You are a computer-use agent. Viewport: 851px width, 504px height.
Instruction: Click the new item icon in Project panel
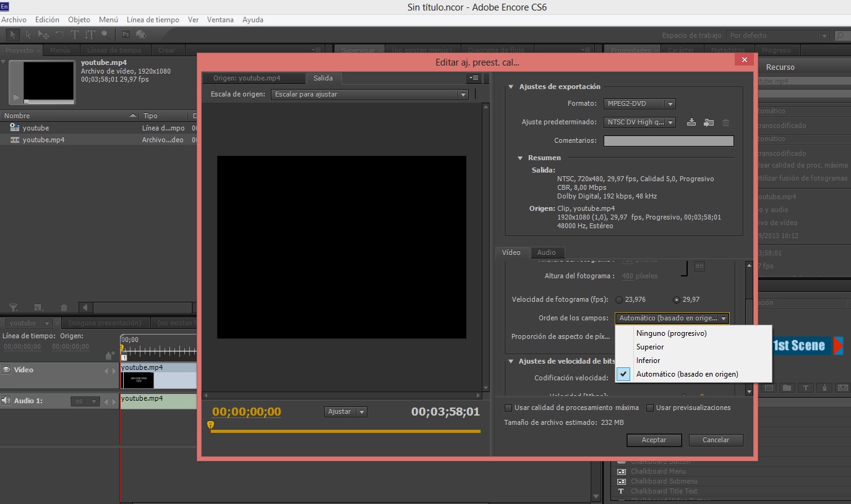38,307
